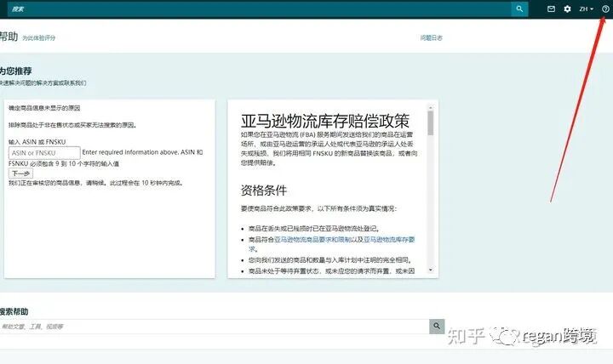Click the help search magnifier button
This screenshot has width=613, height=364.
pyautogui.click(x=437, y=327)
